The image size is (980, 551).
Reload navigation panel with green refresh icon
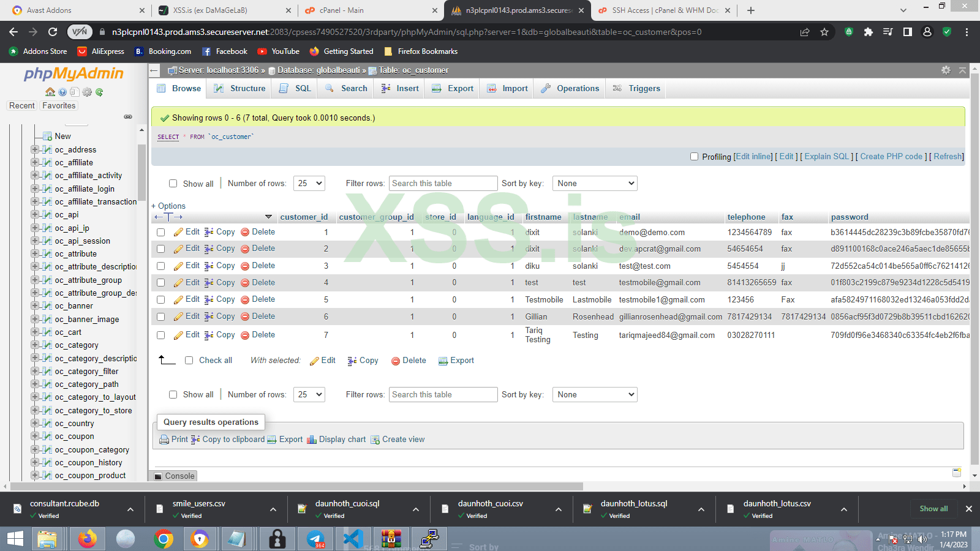[99, 92]
